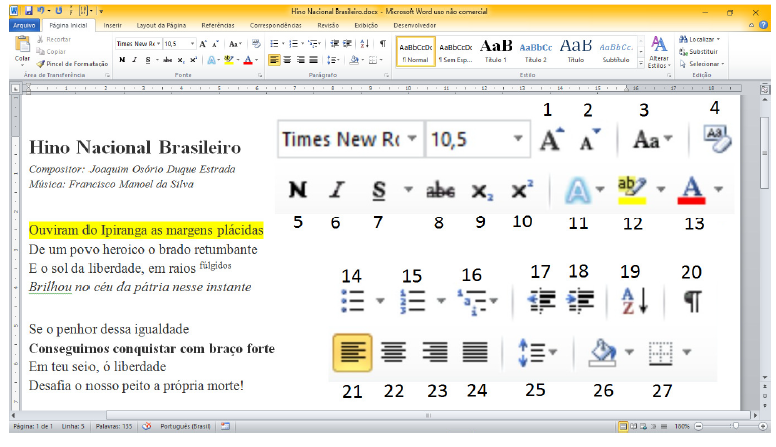This screenshot has width=776, height=447.
Task: Click the Word help question mark icon
Action: pos(764,25)
